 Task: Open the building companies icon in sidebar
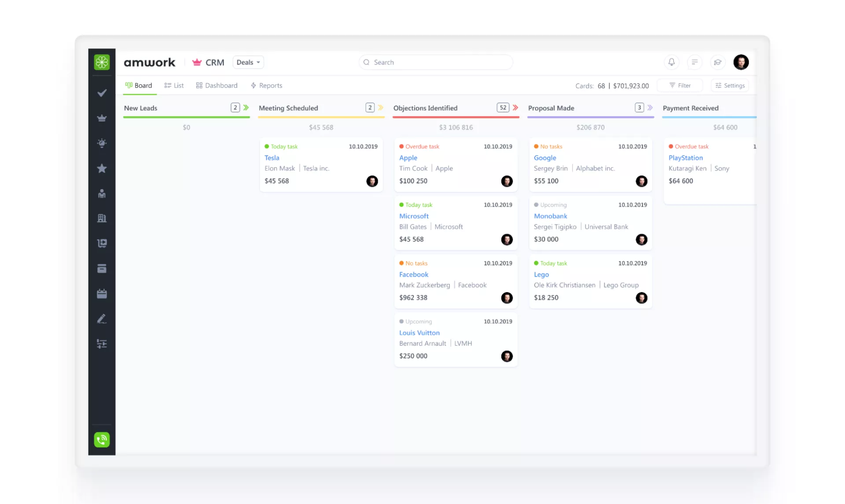pos(102,218)
